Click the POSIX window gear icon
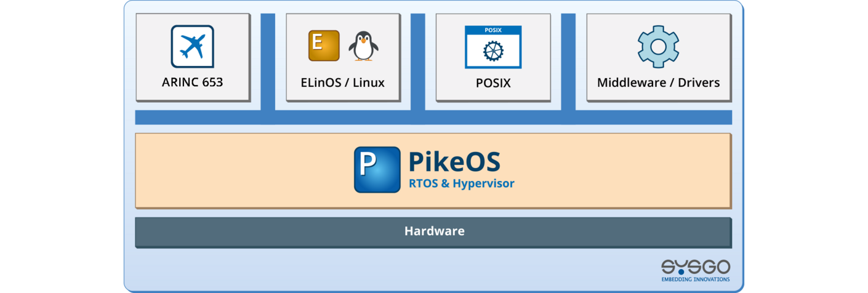The width and height of the screenshot is (868, 293). (493, 47)
